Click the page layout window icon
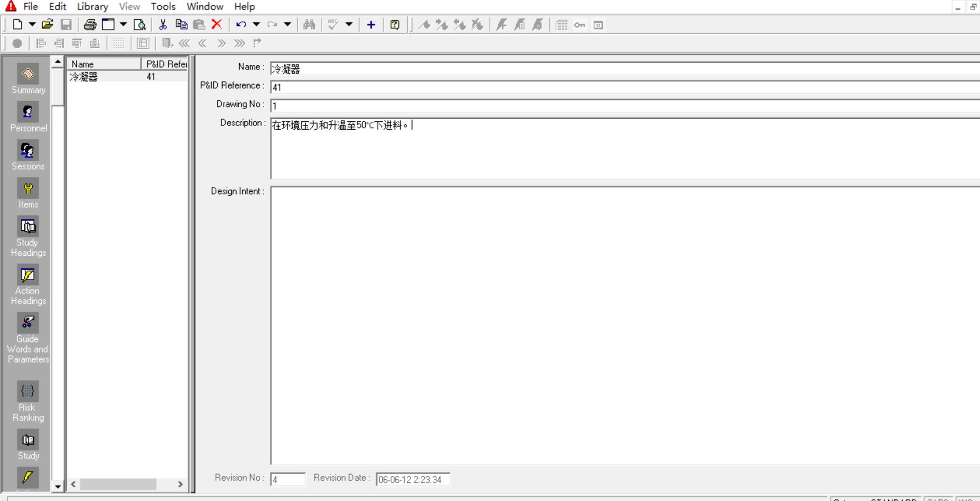 point(108,24)
